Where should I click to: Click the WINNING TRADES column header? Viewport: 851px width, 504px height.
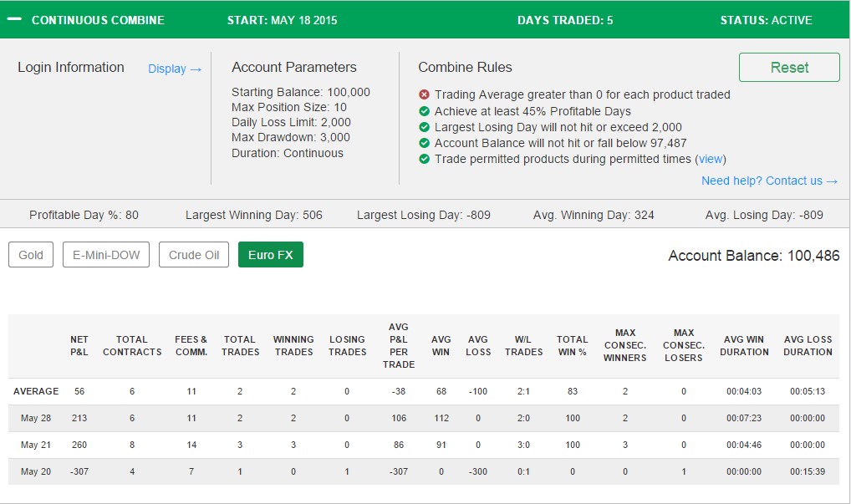coord(293,345)
